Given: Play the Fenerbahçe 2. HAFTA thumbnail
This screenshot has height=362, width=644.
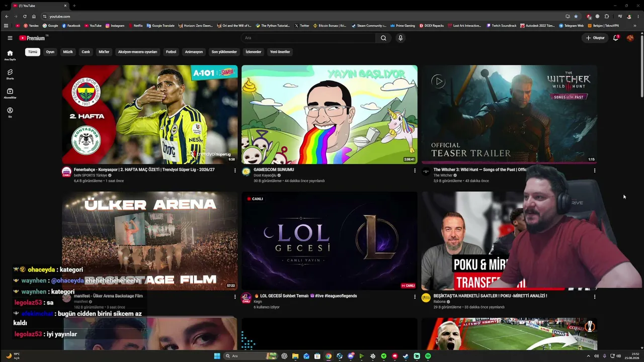Looking at the screenshot, I should (x=150, y=115).
